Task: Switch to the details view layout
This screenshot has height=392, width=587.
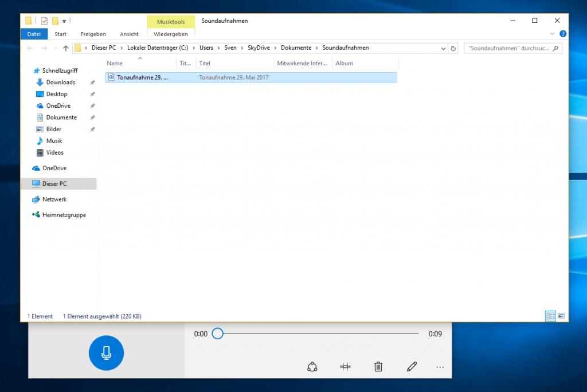Action: pos(551,316)
